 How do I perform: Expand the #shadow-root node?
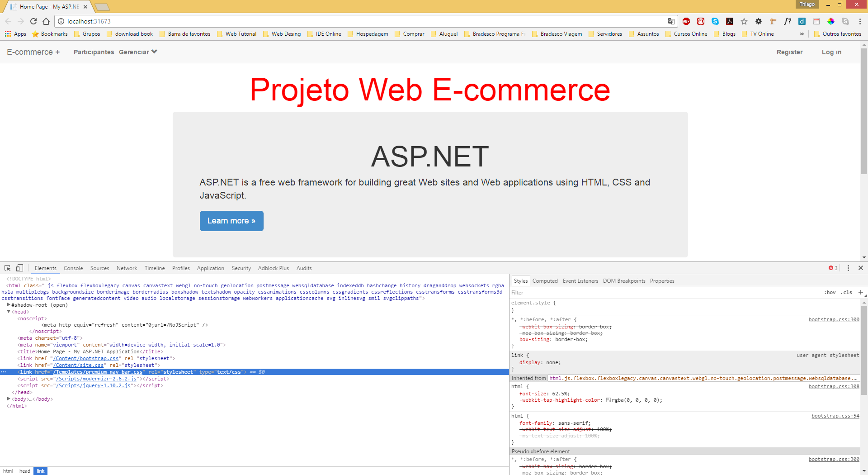click(x=9, y=305)
